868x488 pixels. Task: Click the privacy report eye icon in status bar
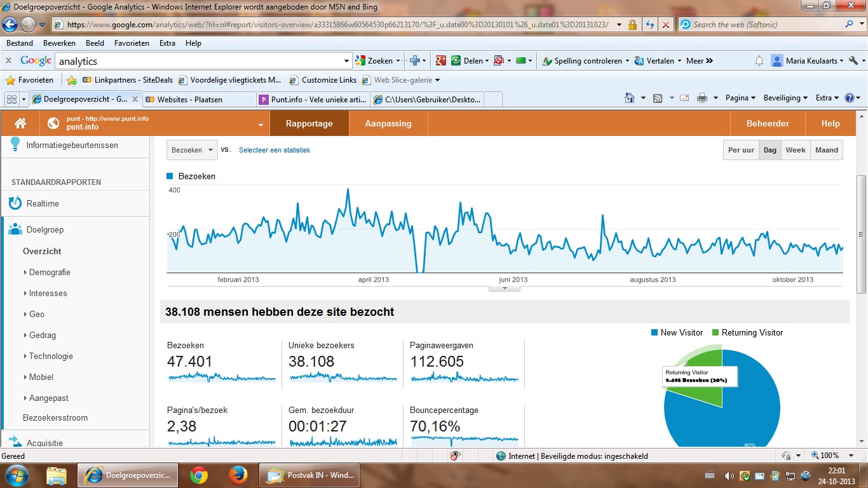point(455,456)
